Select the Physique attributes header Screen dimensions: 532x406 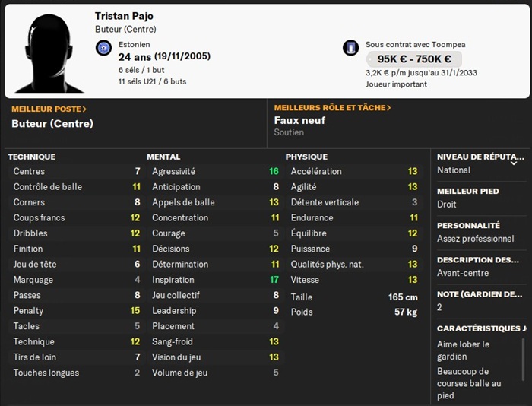tap(306, 157)
